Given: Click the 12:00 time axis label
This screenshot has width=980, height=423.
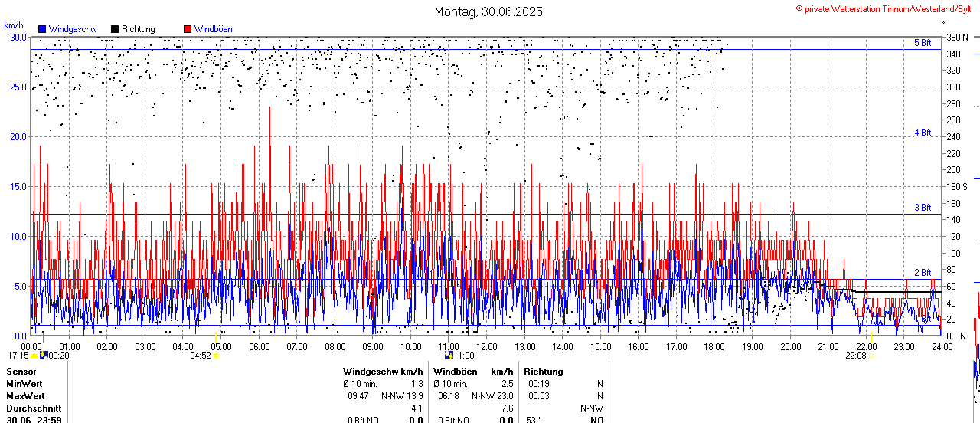Looking at the screenshot, I should pos(487,347).
